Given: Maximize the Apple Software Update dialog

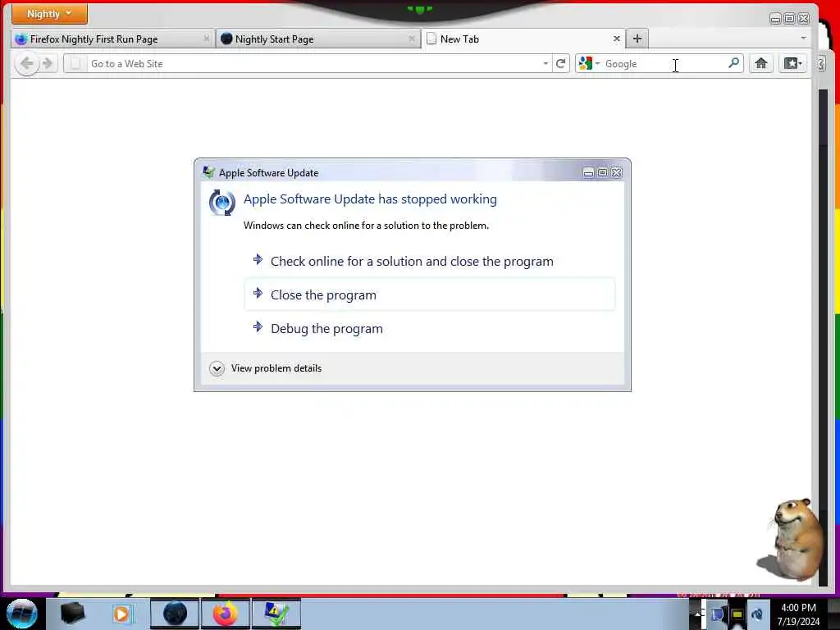Looking at the screenshot, I should [602, 172].
